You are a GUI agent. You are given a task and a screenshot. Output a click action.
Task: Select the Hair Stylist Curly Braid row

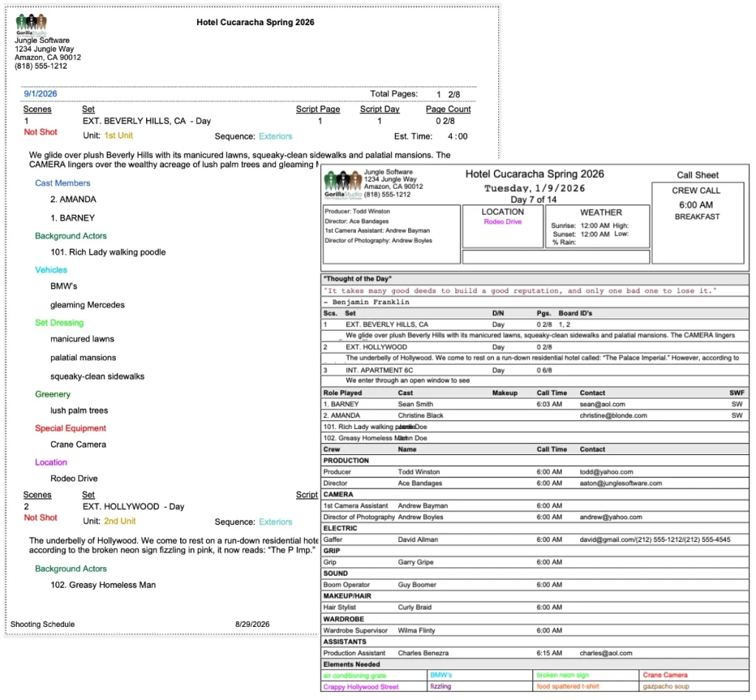click(535, 608)
